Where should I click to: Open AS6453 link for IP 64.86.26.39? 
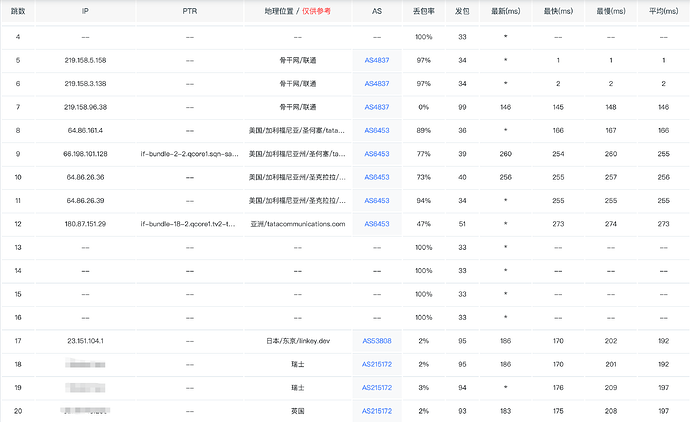[377, 200]
